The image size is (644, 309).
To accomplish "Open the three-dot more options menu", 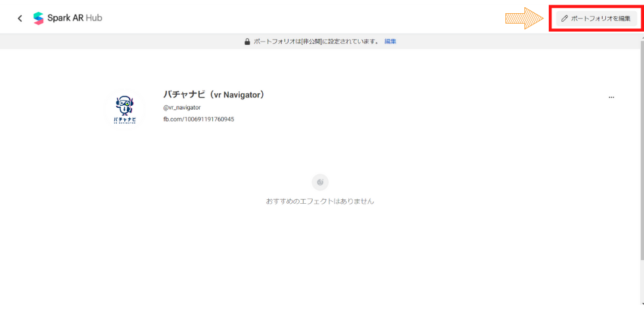I will [611, 97].
